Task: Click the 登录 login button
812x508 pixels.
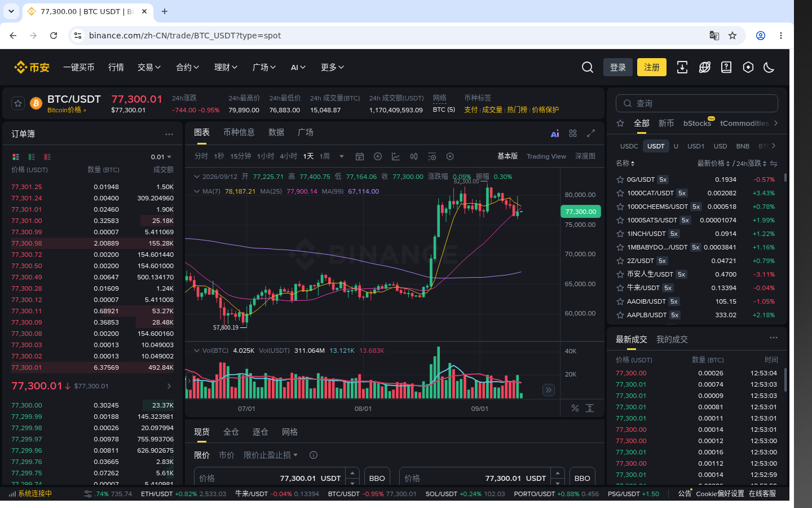Action: click(x=618, y=67)
